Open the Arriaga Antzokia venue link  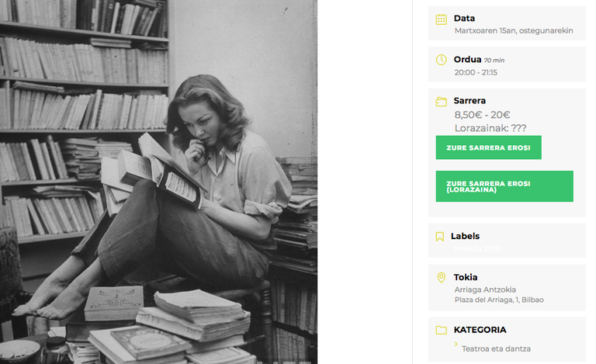click(485, 289)
